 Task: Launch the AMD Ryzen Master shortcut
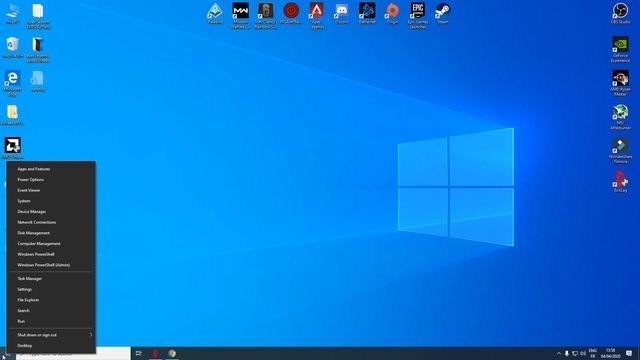620,83
